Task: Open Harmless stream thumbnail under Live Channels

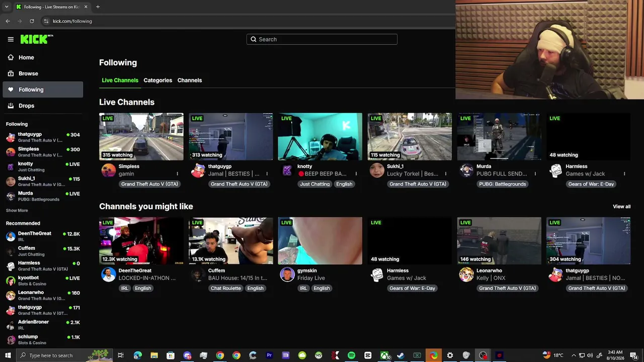Action: (x=589, y=137)
